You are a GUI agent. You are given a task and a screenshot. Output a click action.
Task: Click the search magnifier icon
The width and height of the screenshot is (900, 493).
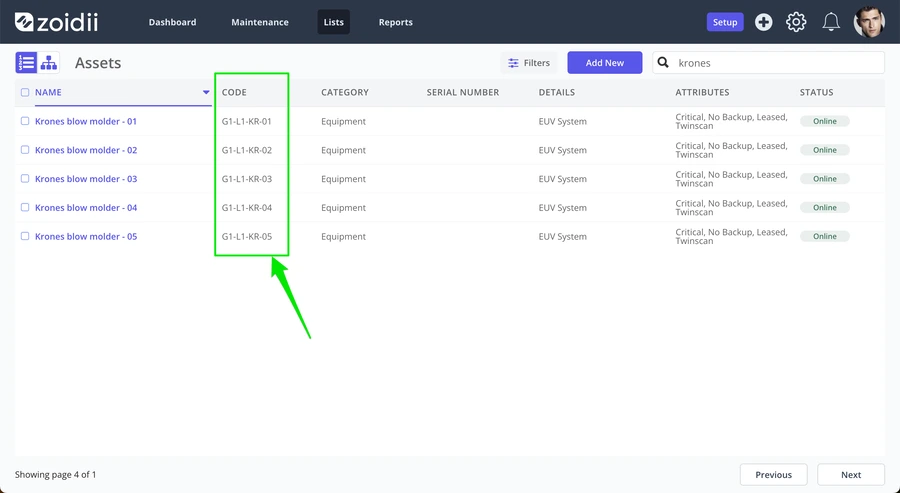pos(663,63)
